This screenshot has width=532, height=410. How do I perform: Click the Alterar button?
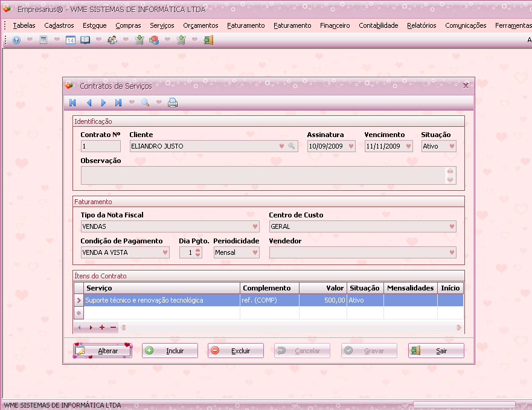click(102, 351)
